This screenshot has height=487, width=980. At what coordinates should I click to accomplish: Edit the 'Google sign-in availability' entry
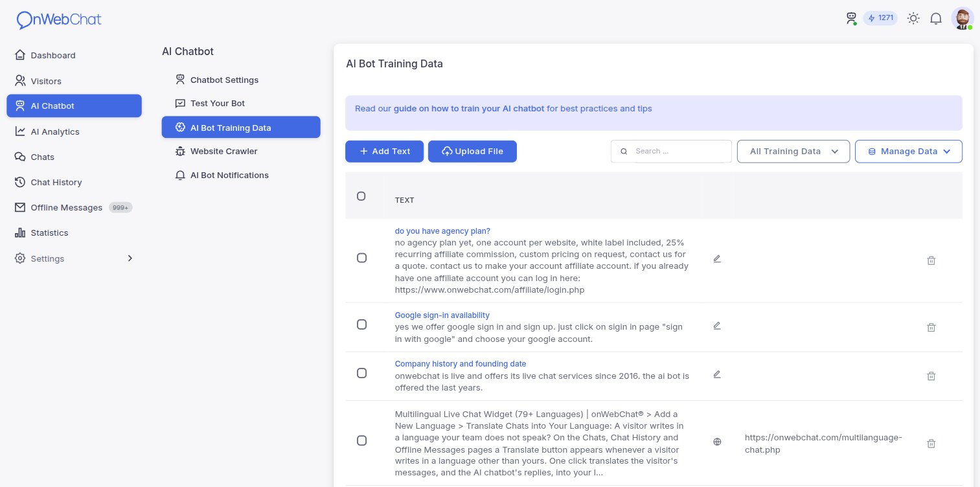click(717, 326)
